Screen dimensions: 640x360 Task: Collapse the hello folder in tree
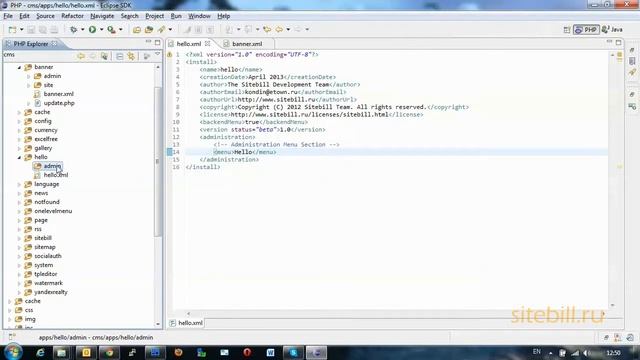pos(19,158)
